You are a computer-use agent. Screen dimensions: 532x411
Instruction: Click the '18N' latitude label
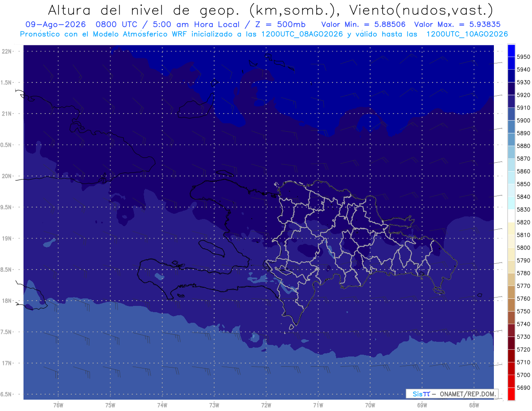point(7,301)
